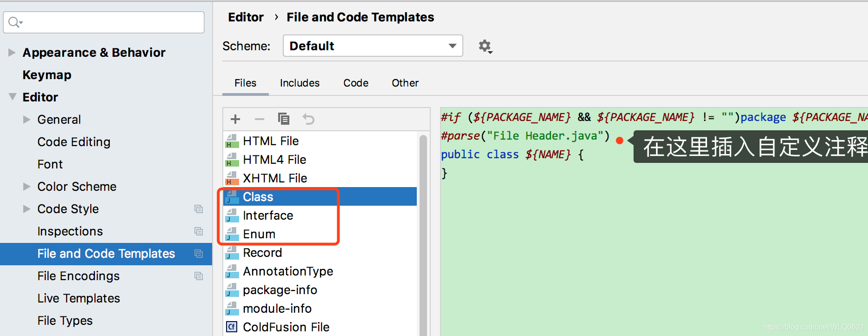Click inside the settings search field
This screenshot has width=868, height=336.
[104, 22]
